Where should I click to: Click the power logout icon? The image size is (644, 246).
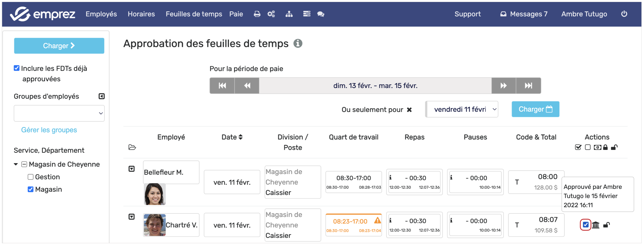coord(624,14)
